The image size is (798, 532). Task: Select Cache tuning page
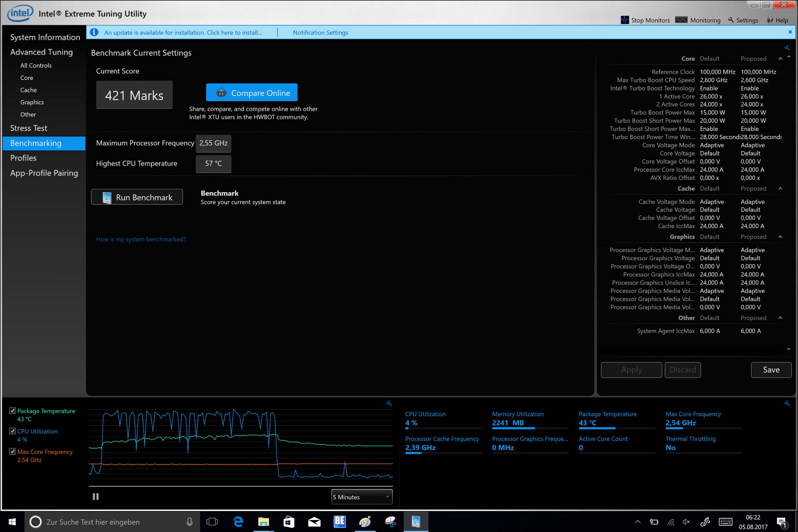point(28,90)
